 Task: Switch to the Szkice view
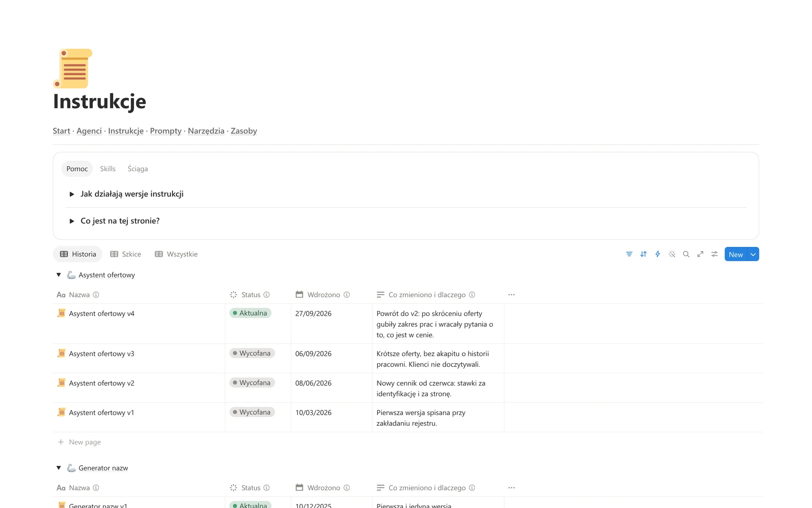[x=126, y=254]
